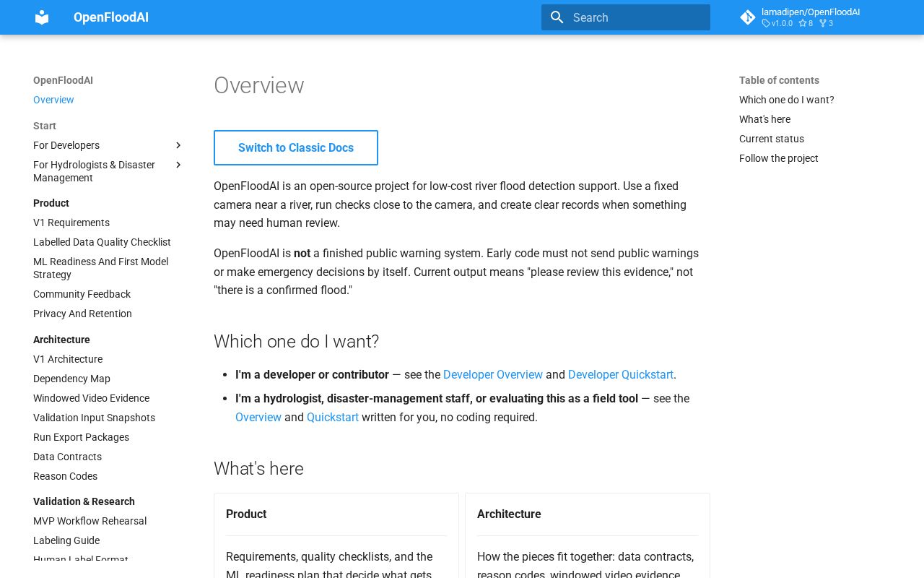The image size is (924, 578).
Task: Jump to Which one do I want?
Action: 786,100
